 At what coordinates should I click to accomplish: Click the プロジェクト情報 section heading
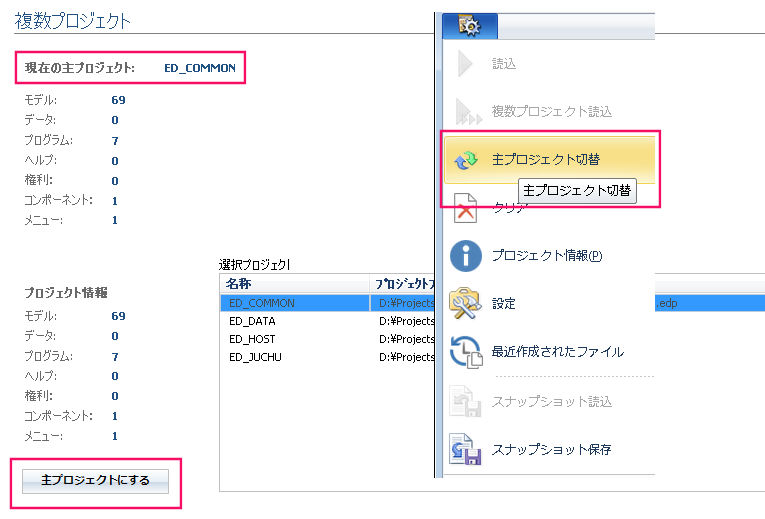[x=66, y=293]
